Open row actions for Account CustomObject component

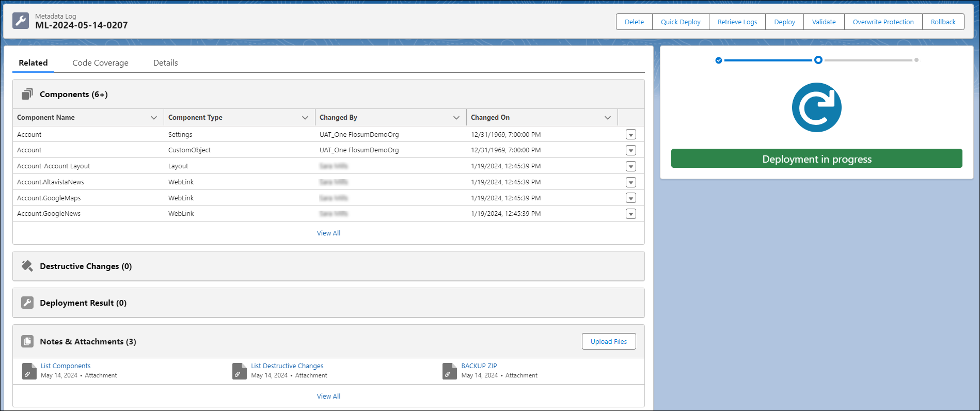[x=630, y=150]
